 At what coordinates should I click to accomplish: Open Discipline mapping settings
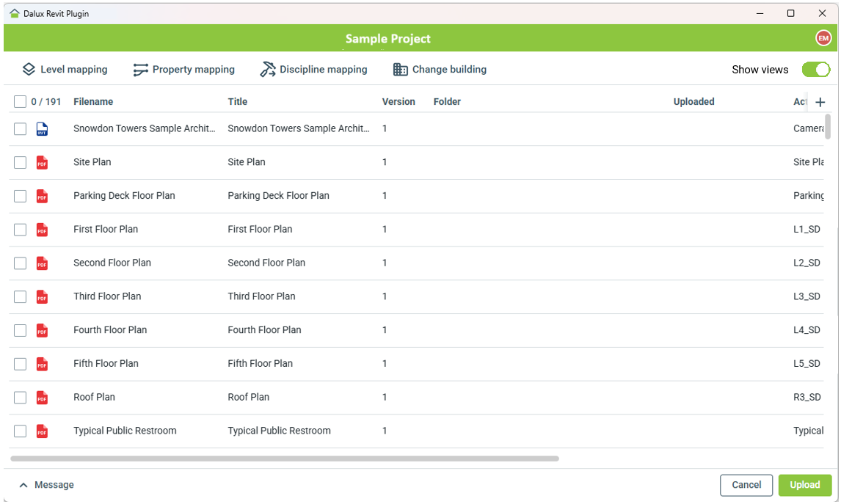[x=314, y=70]
